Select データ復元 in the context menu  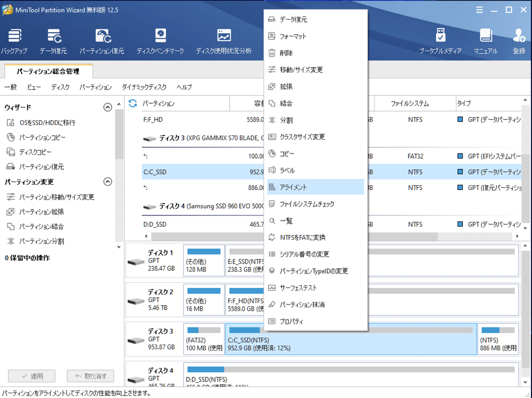315,19
